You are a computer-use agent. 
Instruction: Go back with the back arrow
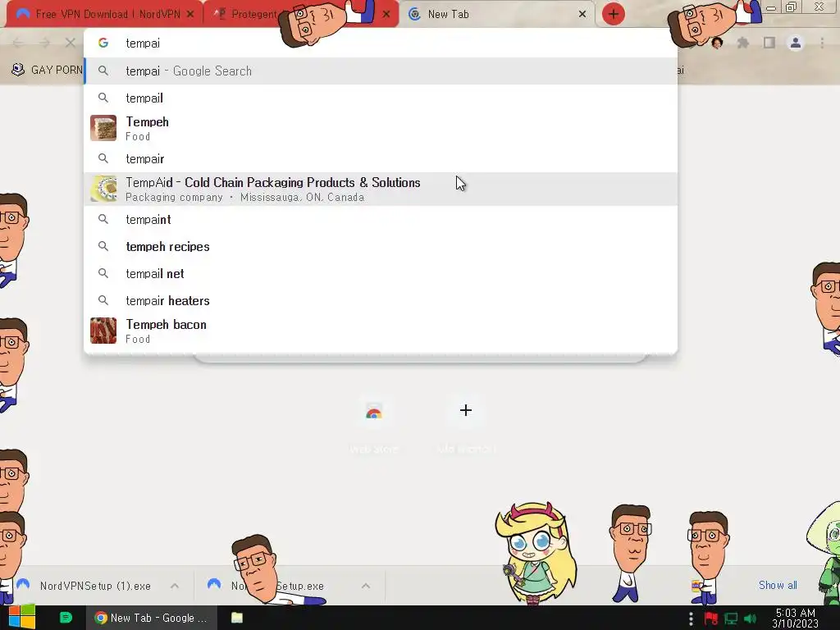pyautogui.click(x=18, y=43)
